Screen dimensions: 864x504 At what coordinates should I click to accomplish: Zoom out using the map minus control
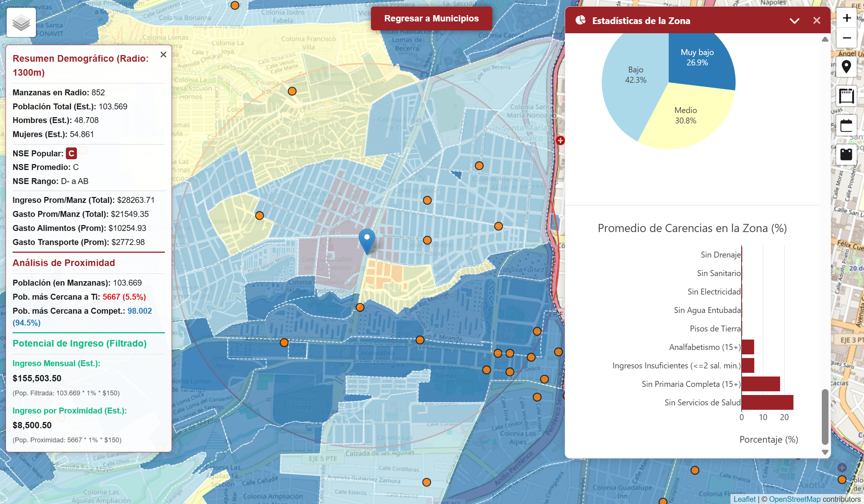847,38
